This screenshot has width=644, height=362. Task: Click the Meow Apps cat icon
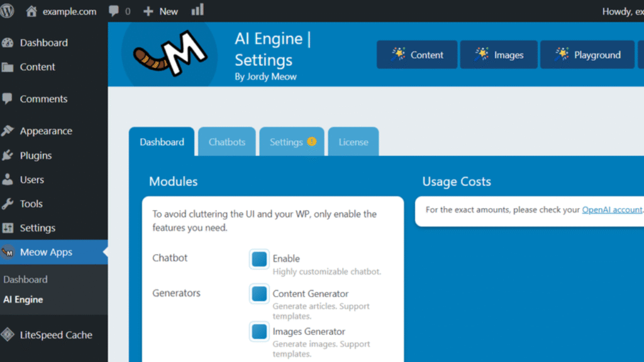point(8,252)
